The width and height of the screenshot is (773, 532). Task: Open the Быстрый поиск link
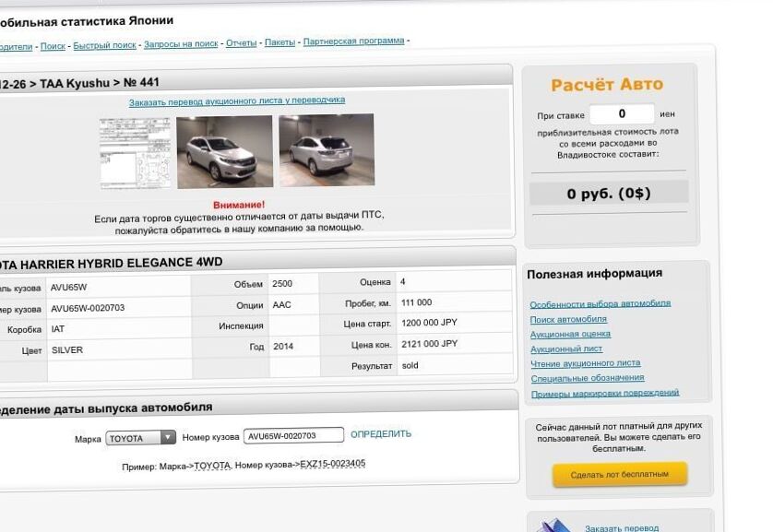pos(104,45)
